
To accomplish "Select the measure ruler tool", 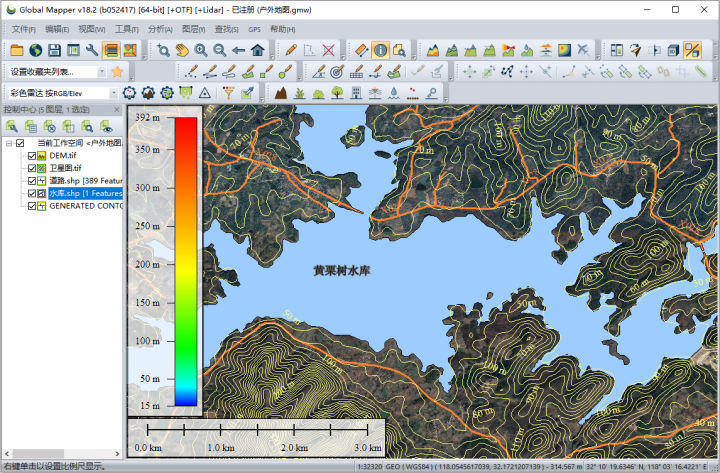I will click(361, 50).
